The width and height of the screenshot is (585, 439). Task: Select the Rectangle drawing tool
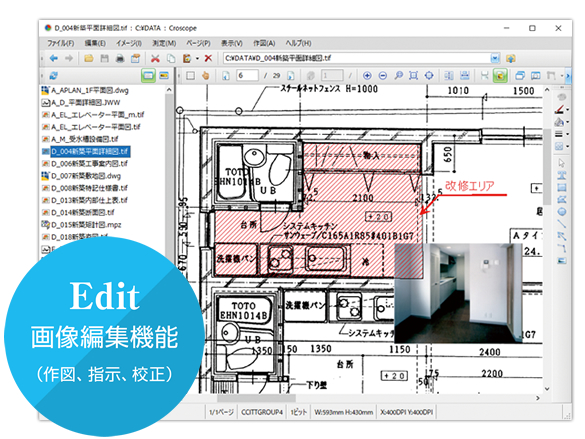[561, 187]
